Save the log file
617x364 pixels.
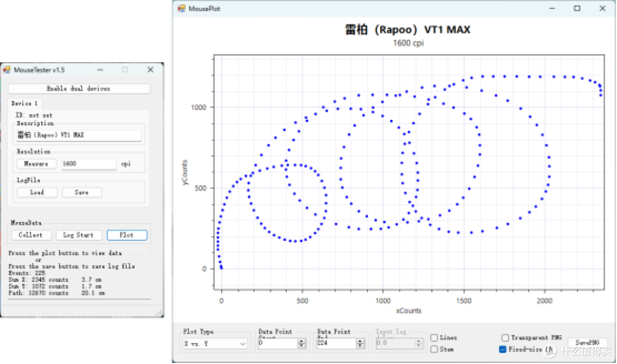coord(82,192)
